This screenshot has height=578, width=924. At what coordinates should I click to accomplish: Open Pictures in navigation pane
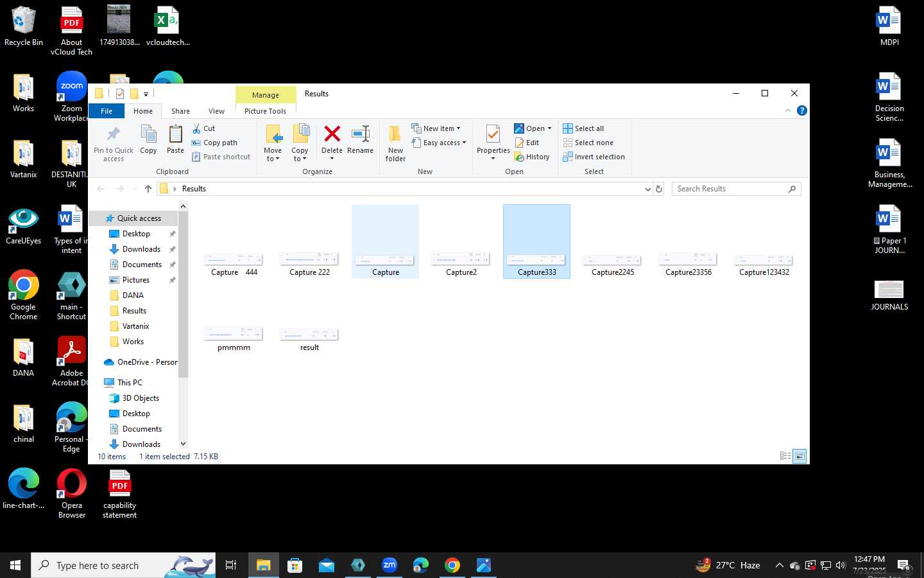[x=135, y=280]
